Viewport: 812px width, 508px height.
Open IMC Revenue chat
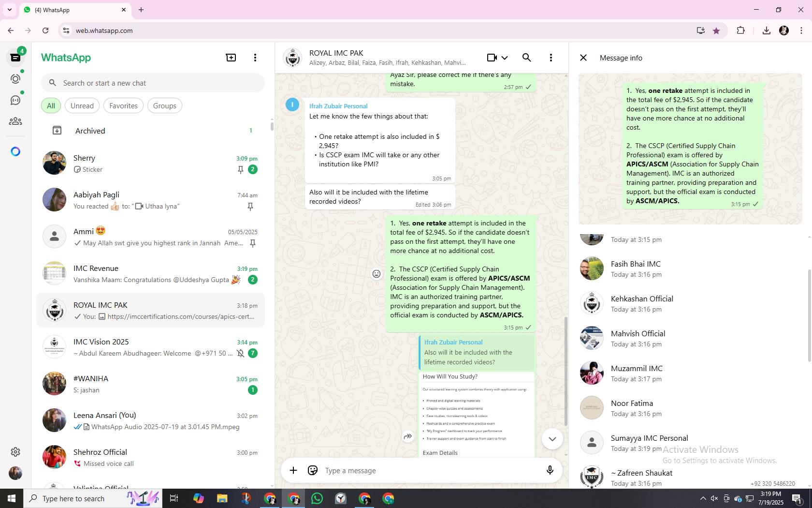[x=151, y=273]
